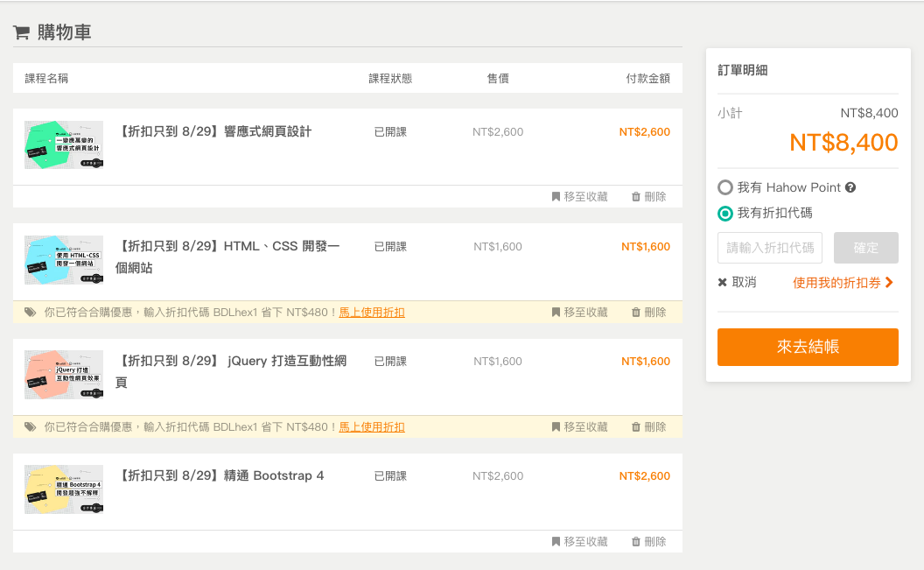924x570 pixels.
Task: Click bookmark icon for 響應式網頁設計 course
Action: [x=556, y=197]
